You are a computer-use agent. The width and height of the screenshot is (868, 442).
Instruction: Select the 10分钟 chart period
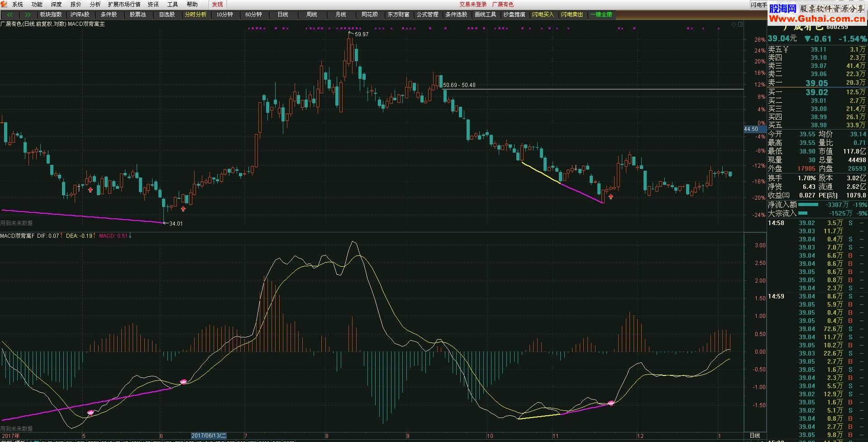(x=224, y=14)
